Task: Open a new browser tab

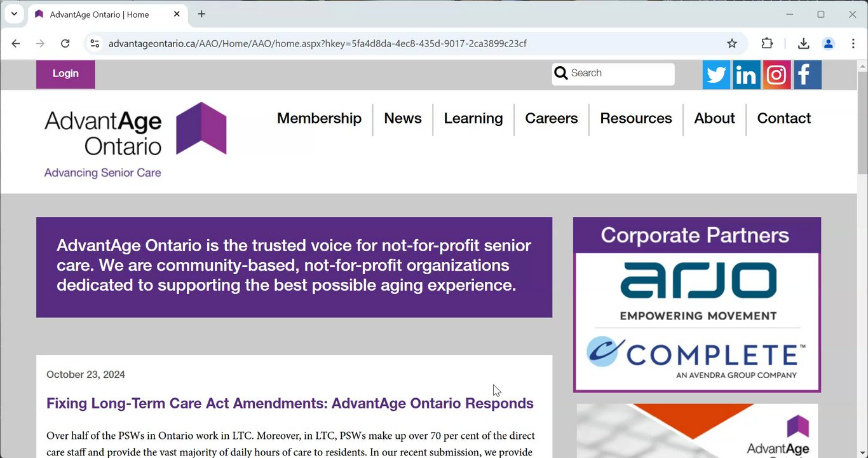Action: pyautogui.click(x=201, y=14)
